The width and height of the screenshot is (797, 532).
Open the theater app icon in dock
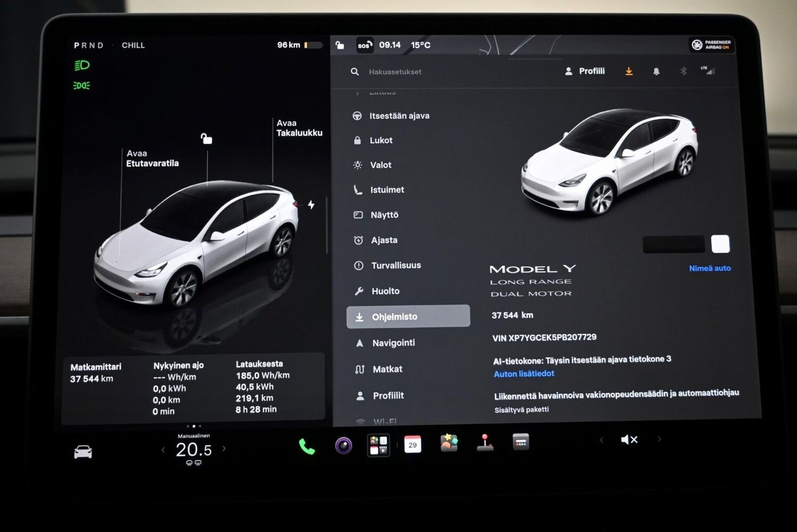(x=521, y=442)
